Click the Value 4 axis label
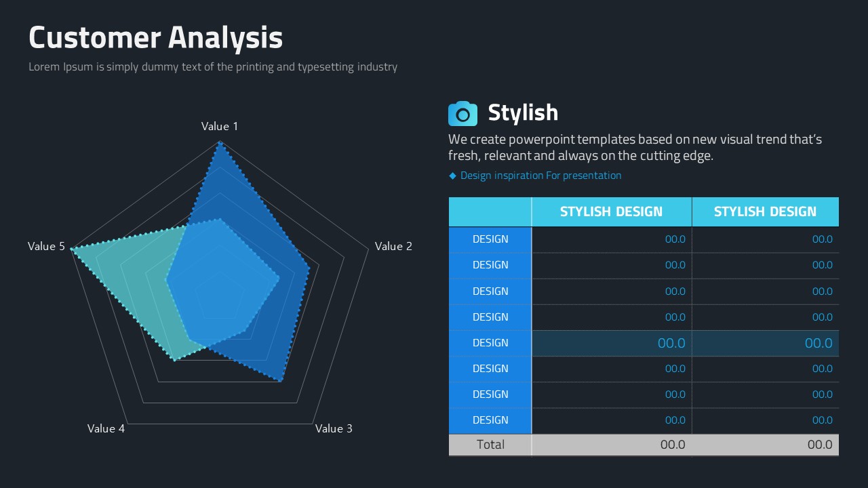The height and width of the screenshot is (488, 868). point(106,428)
